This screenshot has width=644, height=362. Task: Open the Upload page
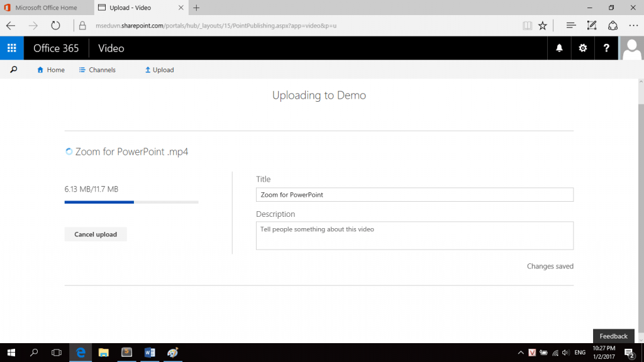[159, 70]
